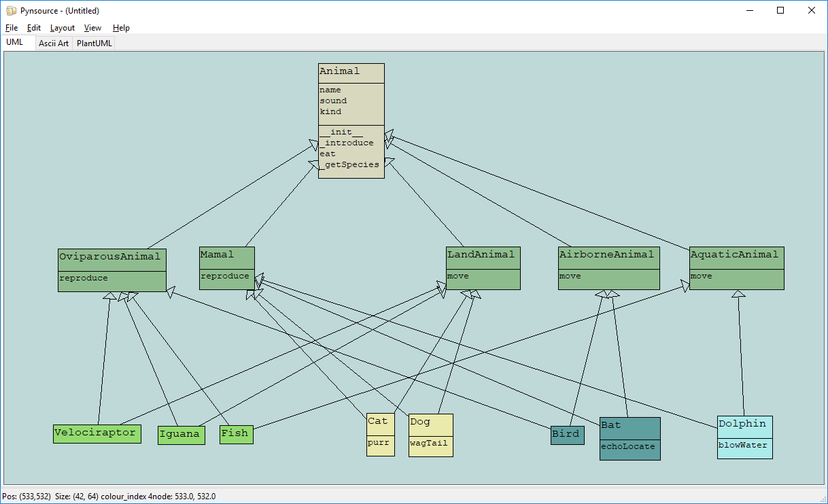Select the AquaticAnimal class node

(736, 255)
